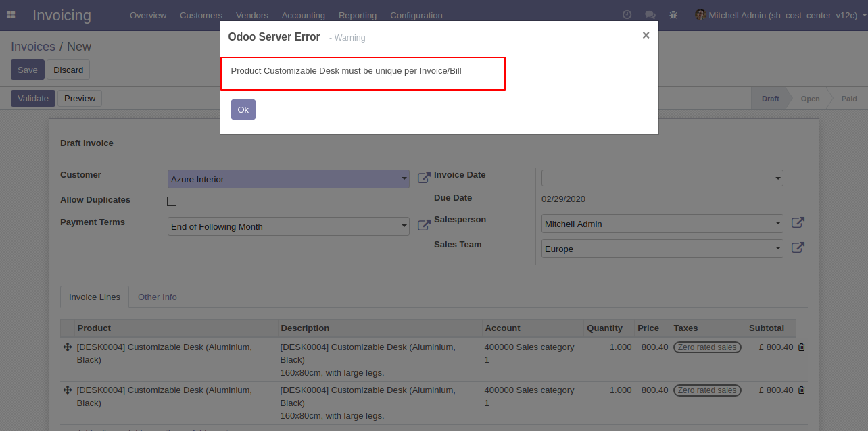The image size is (868, 431).
Task: Click second line price 800.40
Action: point(654,390)
